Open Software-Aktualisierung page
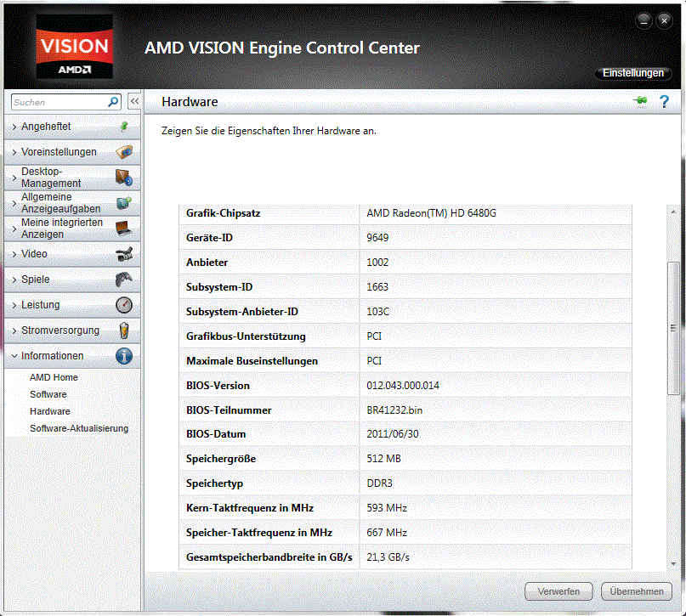 tap(79, 428)
